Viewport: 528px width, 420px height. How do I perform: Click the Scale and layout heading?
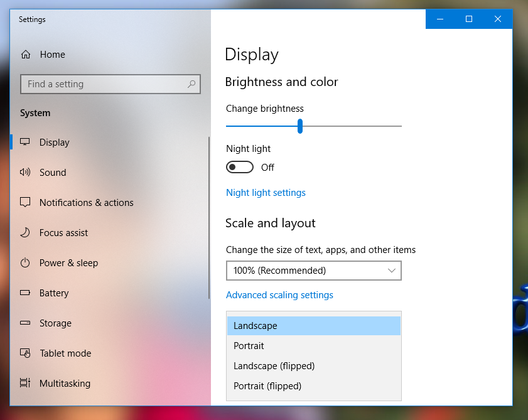tap(270, 223)
